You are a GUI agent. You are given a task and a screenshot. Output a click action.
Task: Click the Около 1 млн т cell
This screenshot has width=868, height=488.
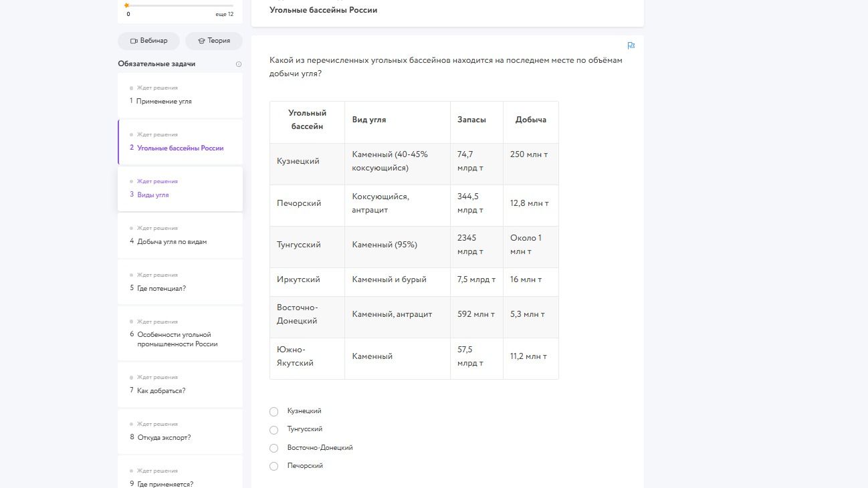point(531,245)
